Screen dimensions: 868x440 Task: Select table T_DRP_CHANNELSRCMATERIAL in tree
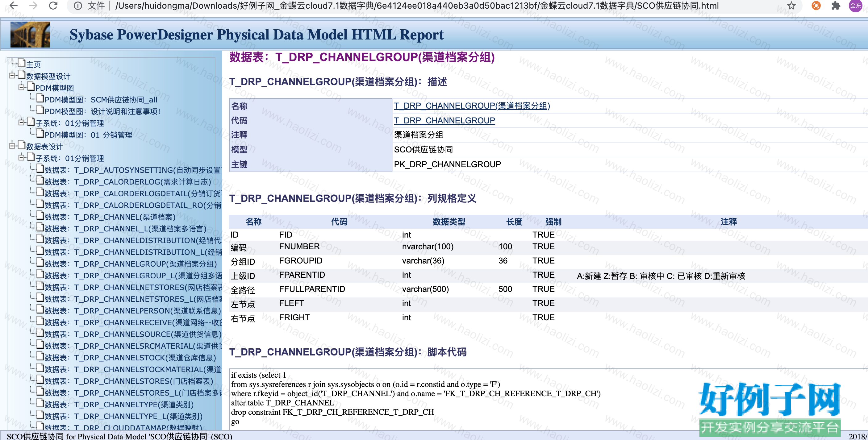pos(133,346)
